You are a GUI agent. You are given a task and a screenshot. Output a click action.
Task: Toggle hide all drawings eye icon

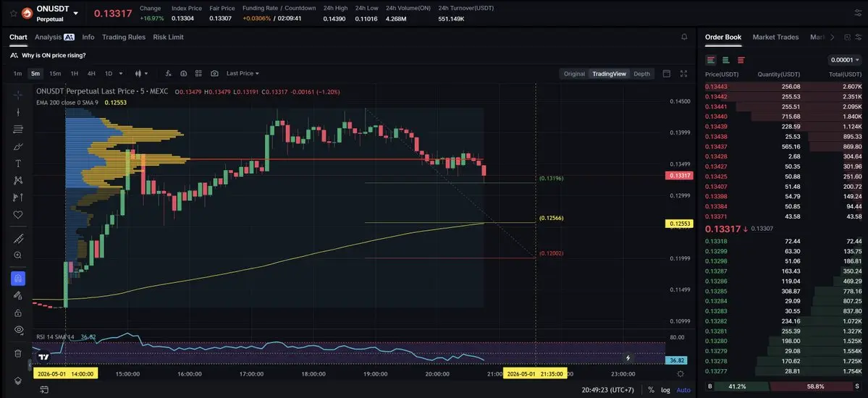tap(17, 329)
